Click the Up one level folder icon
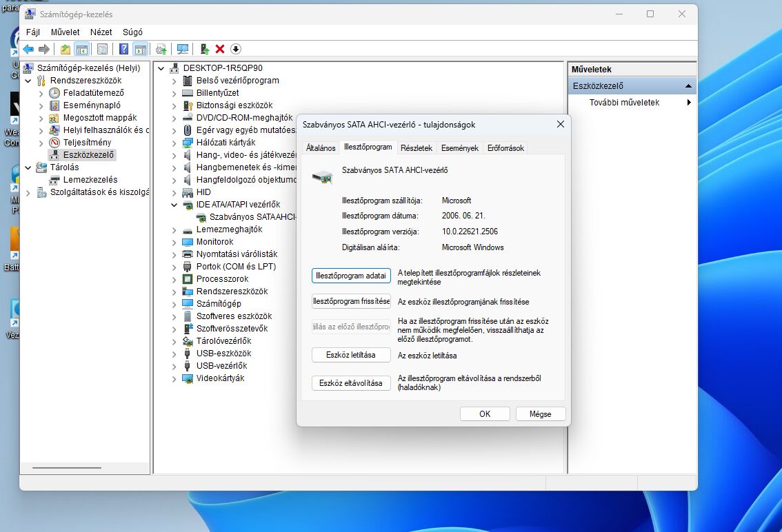 [66, 49]
